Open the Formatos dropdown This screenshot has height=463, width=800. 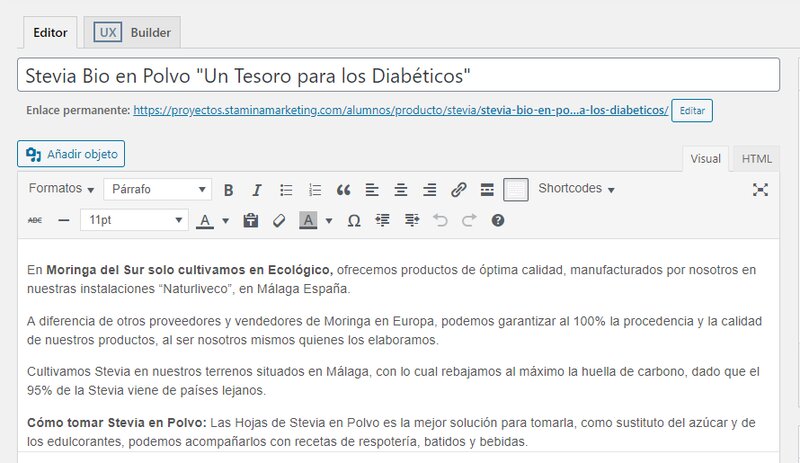pyautogui.click(x=61, y=189)
